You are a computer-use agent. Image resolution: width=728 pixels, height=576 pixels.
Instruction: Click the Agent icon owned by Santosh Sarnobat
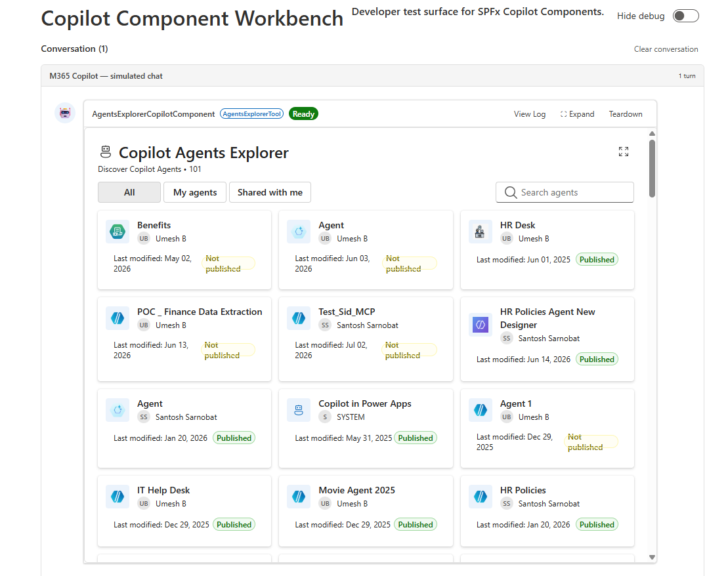coord(118,410)
